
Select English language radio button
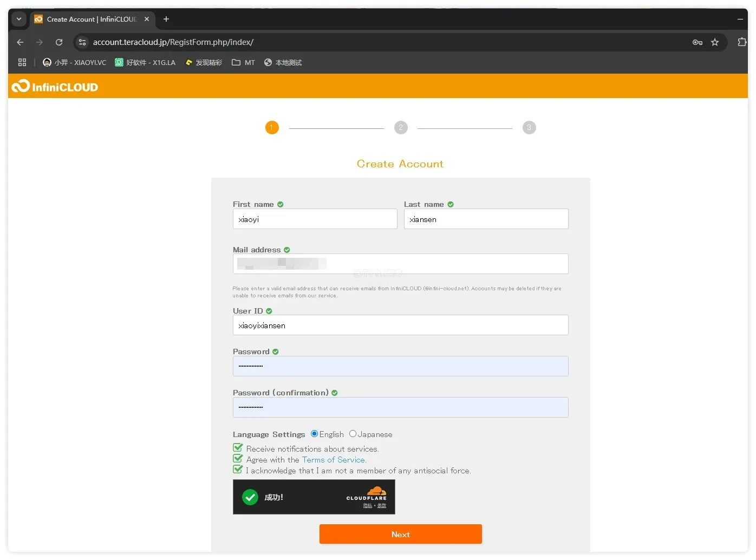314,434
